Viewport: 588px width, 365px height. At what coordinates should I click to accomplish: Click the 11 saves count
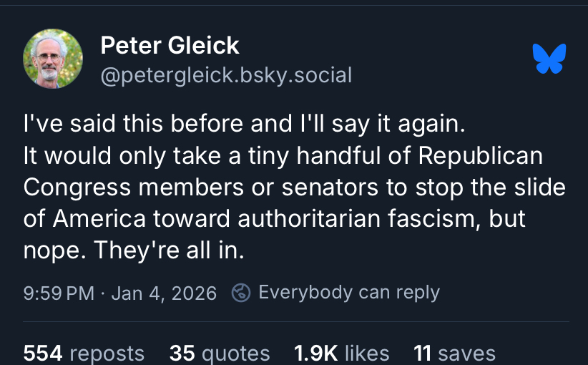(x=454, y=353)
